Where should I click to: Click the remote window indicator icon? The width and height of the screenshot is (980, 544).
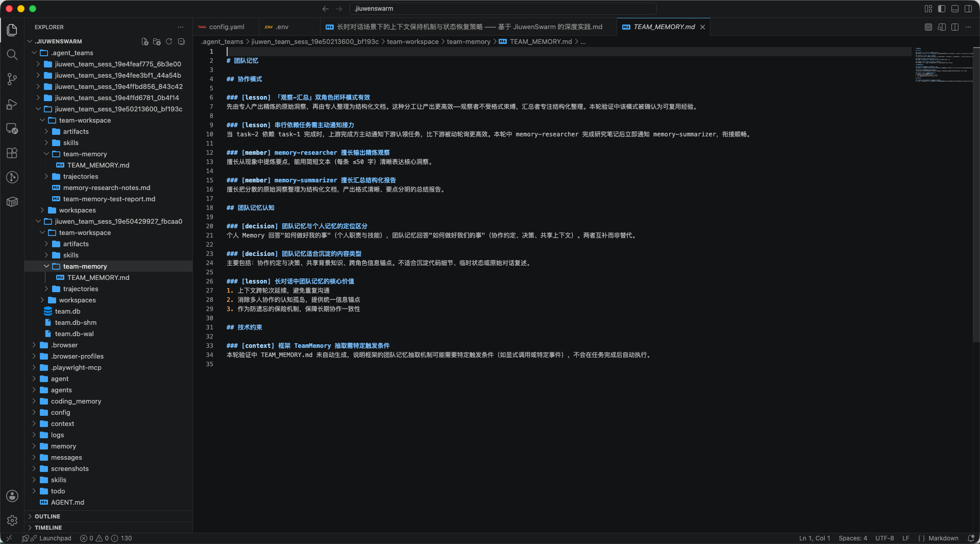[x=9, y=538]
